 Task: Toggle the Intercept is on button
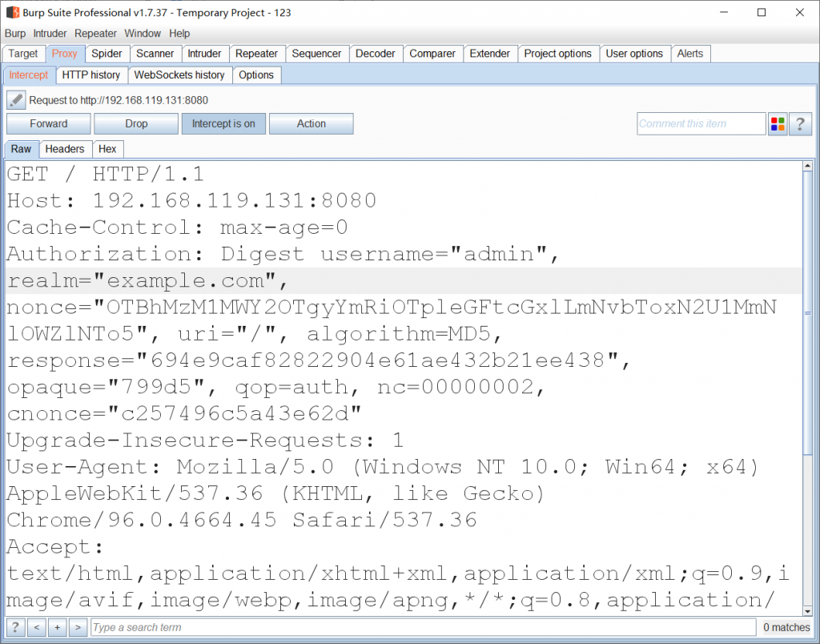(x=223, y=124)
